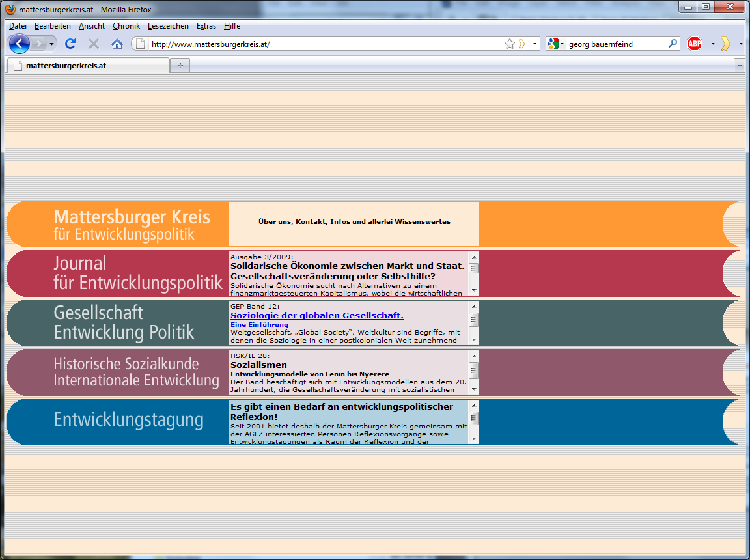This screenshot has width=750, height=560.
Task: Open a new tab with the plus button
Action: (x=180, y=66)
